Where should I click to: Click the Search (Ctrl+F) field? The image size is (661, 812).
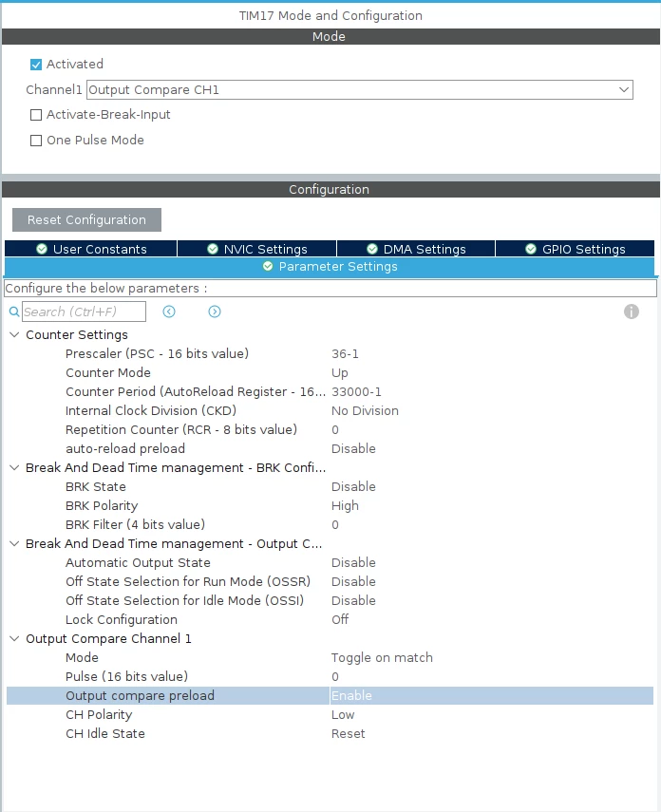[84, 312]
